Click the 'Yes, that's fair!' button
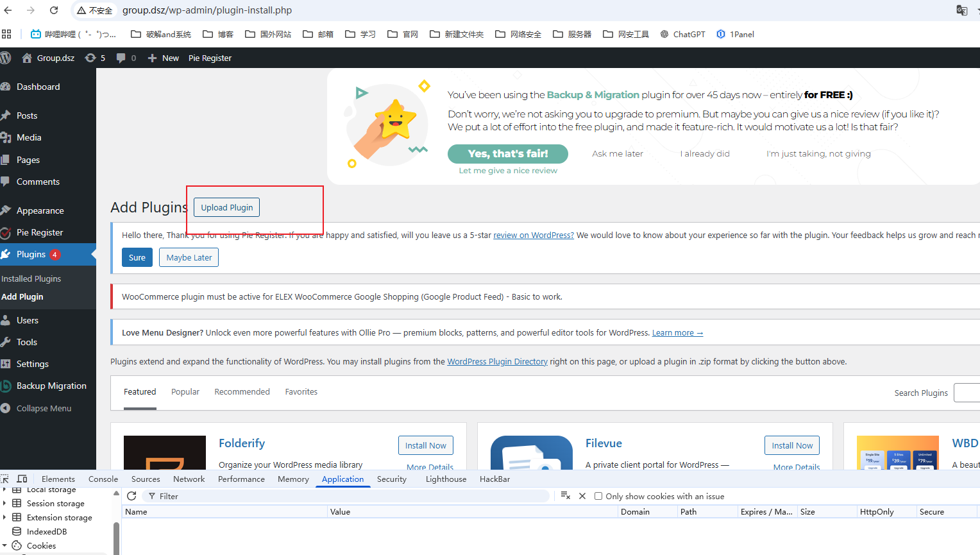 pos(508,153)
